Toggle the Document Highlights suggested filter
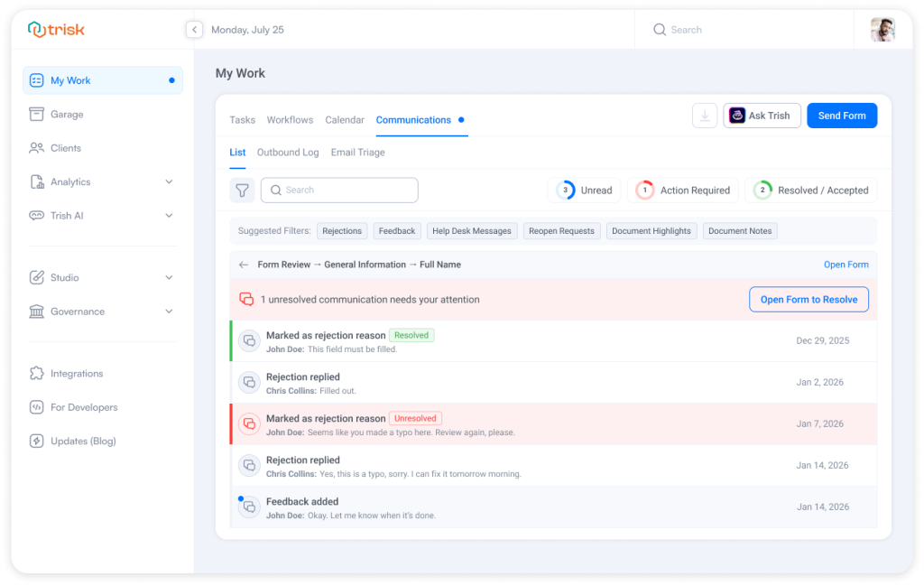Image resolution: width=924 pixels, height=586 pixels. point(651,230)
